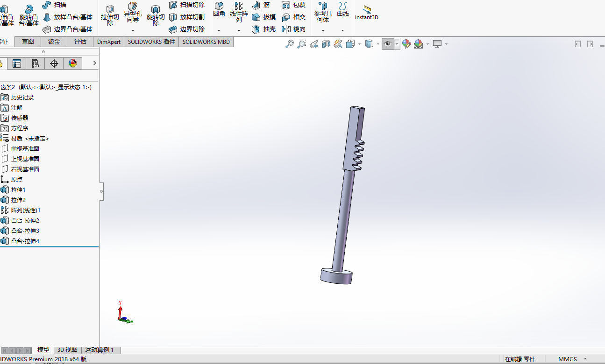Click the Intersect (相交) tool

click(294, 17)
